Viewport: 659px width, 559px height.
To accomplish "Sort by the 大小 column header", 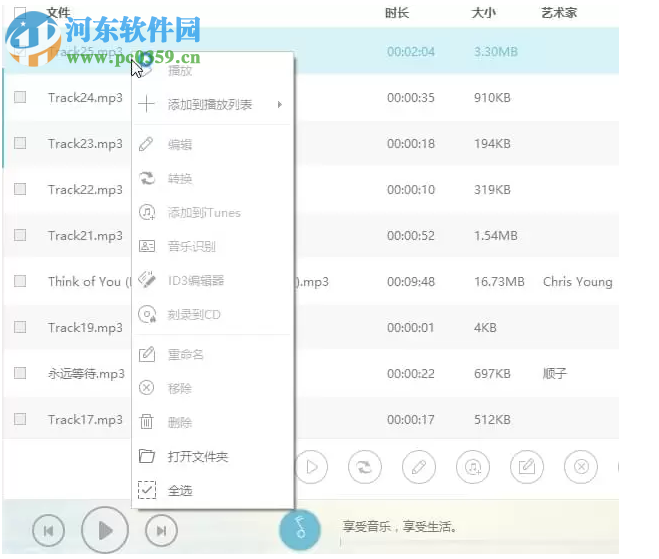I will (483, 13).
